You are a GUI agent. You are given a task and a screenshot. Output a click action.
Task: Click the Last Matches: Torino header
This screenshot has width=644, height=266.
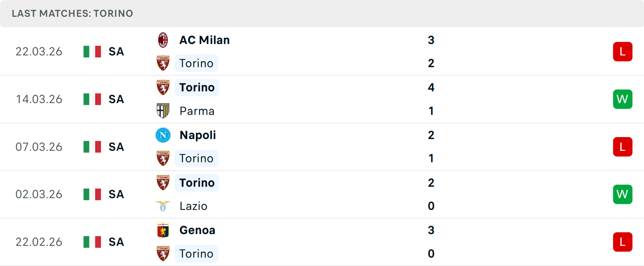72,13
